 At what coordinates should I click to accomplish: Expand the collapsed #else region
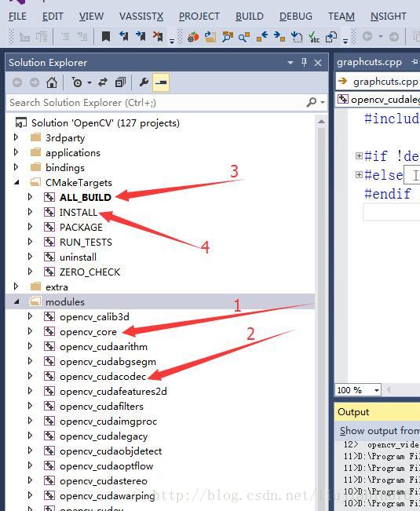coord(359,175)
